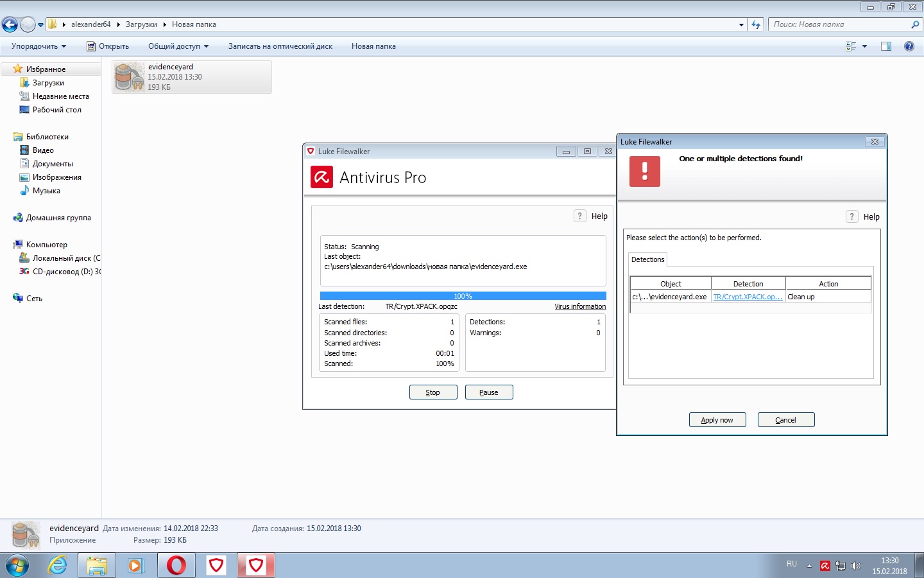The image size is (924, 578).
Task: Open the Упорядочить dropdown menu
Action: 38,46
